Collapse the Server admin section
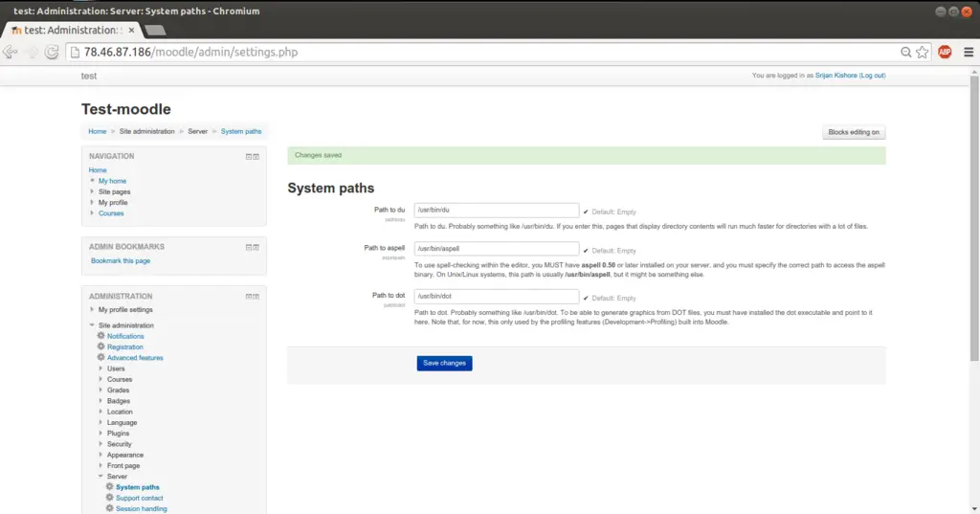Screen dimensions: 980x514 tap(100, 476)
